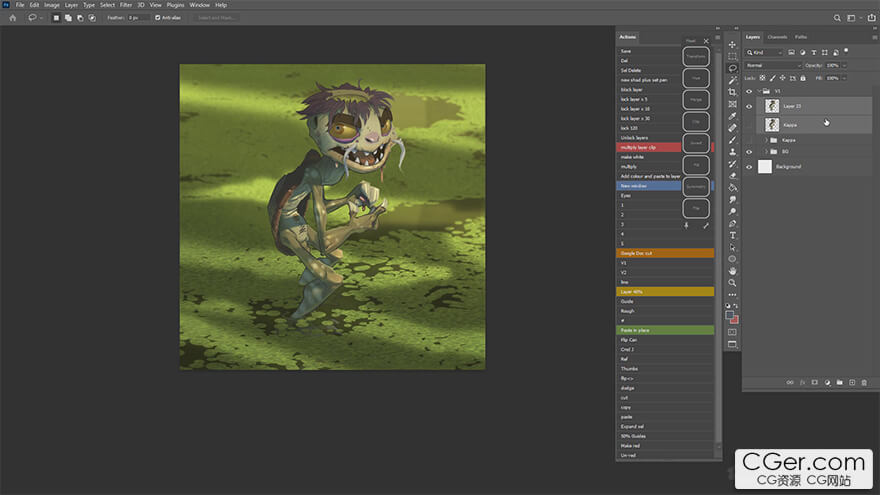
Task: Open the Kind filter dropdown
Action: coord(764,52)
